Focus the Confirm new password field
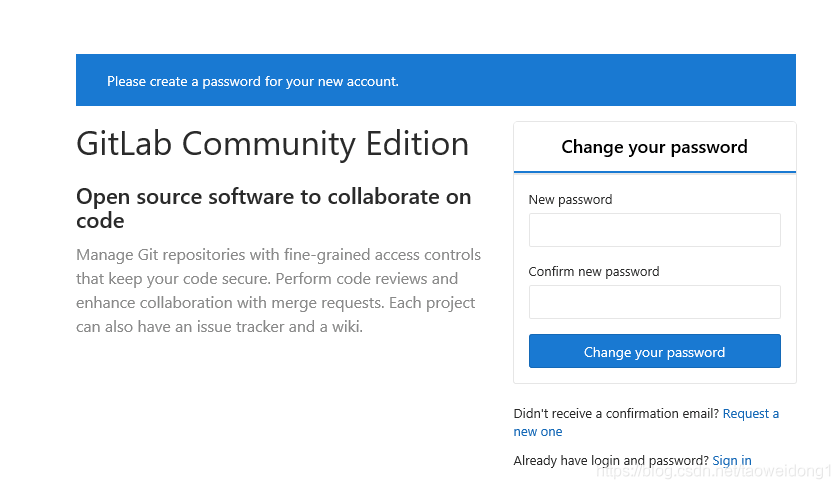This screenshot has width=840, height=489. [654, 302]
